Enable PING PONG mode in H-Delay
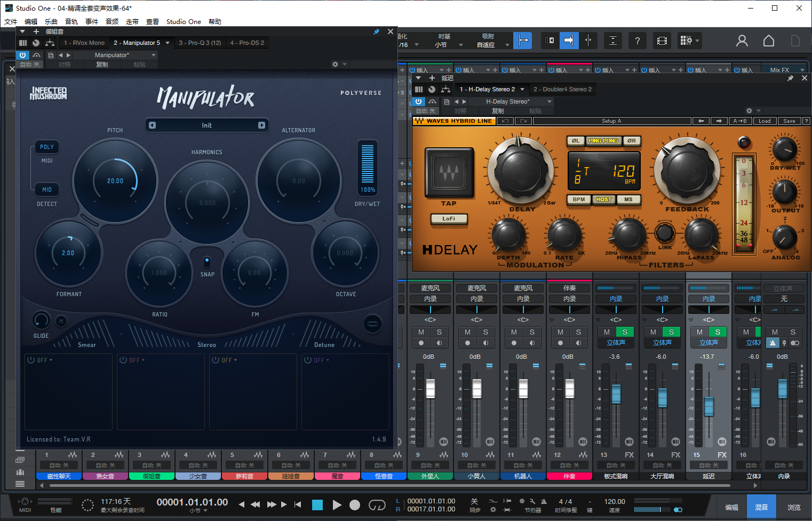Viewport: 812px width, 521px height. 603,141
